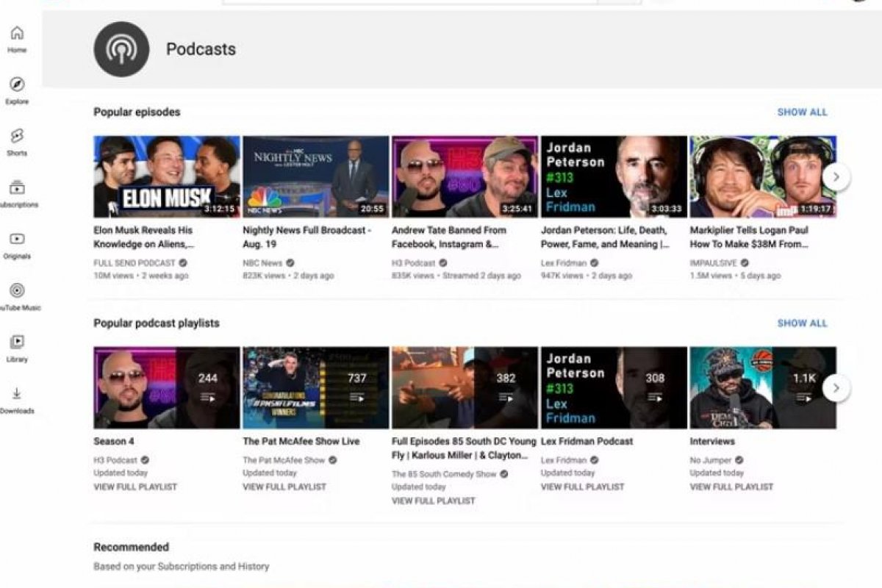Expand more Popular episodes with the right arrow

point(836,176)
